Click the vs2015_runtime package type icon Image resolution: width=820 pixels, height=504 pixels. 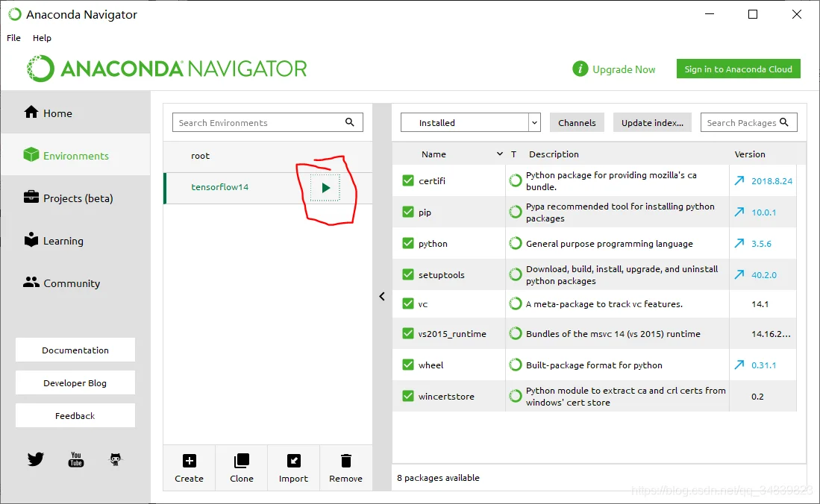(515, 333)
